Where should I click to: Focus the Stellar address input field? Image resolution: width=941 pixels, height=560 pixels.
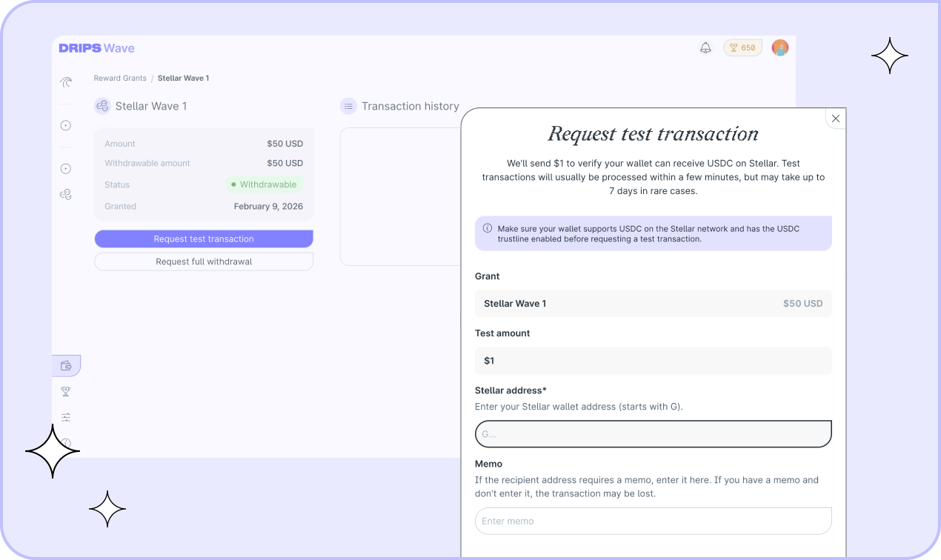click(x=653, y=434)
